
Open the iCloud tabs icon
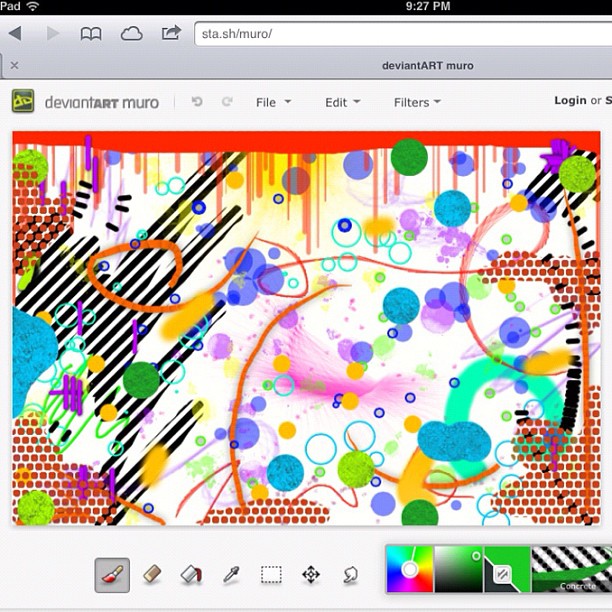click(x=131, y=33)
